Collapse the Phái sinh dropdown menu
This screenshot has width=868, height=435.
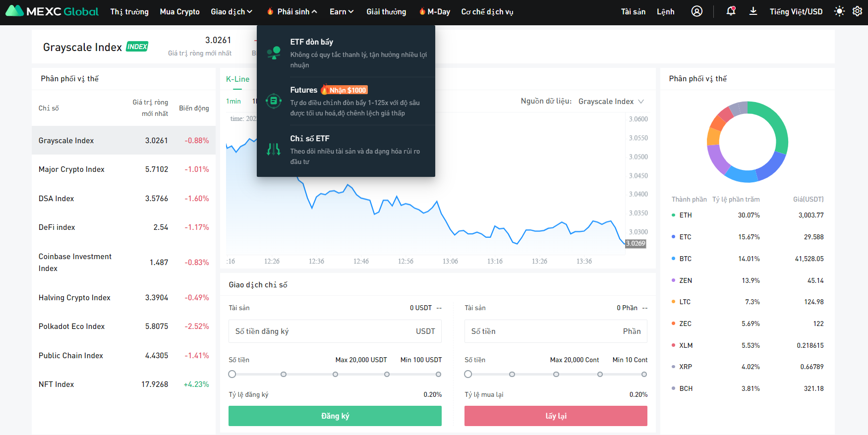pos(297,11)
